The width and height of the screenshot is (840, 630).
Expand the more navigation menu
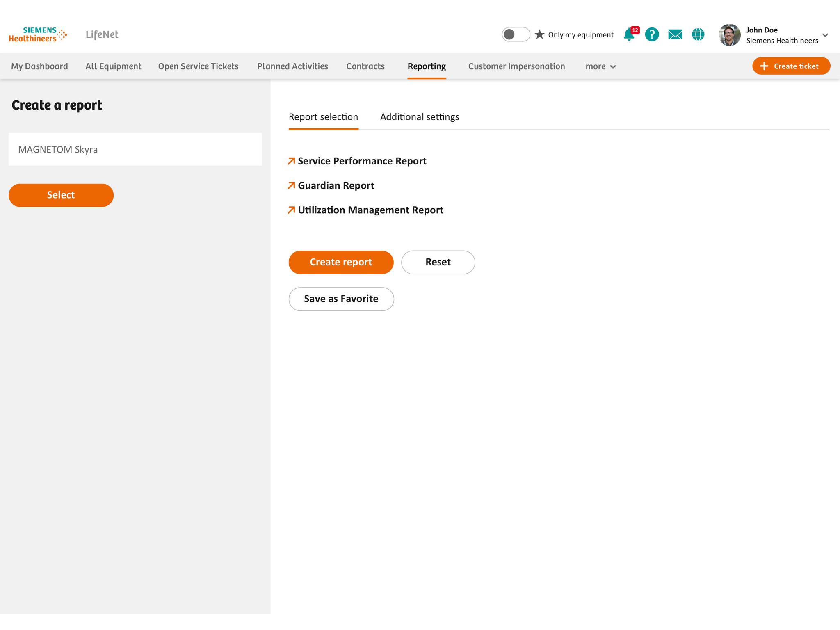tap(600, 66)
